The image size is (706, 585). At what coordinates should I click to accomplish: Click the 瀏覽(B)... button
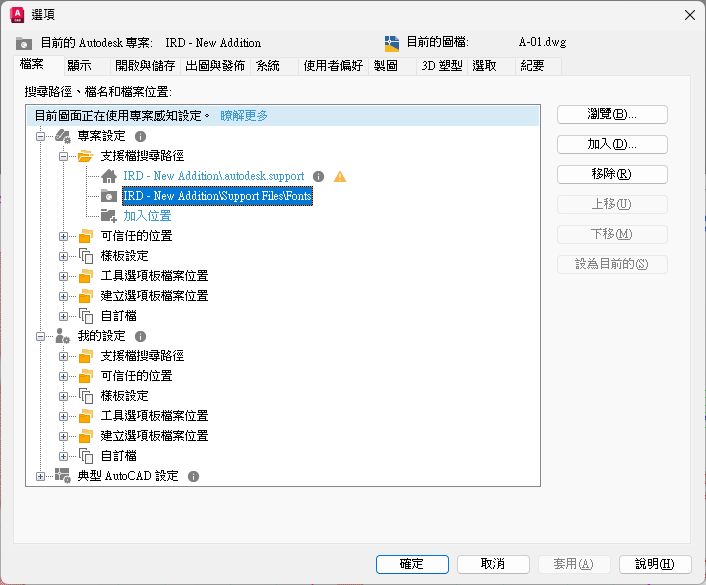(x=612, y=114)
